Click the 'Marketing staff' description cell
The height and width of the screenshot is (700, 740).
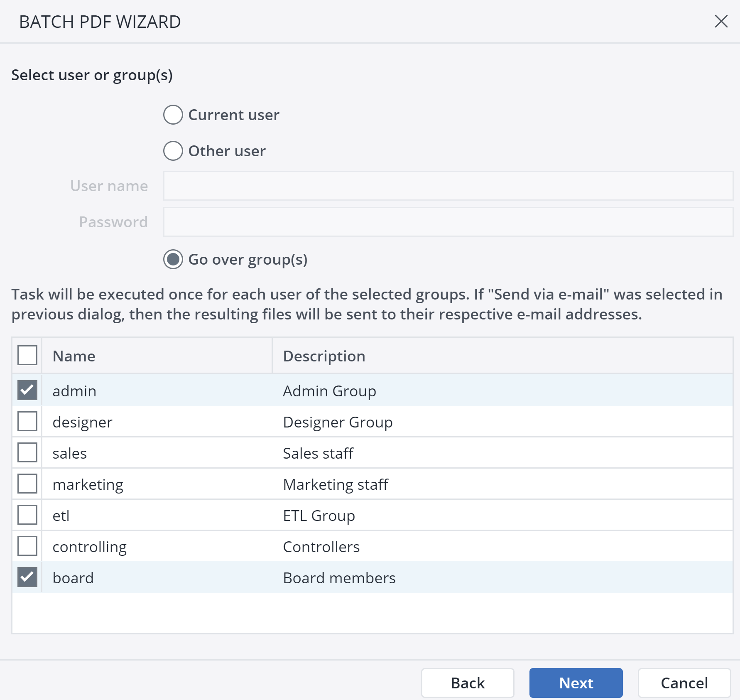point(502,484)
